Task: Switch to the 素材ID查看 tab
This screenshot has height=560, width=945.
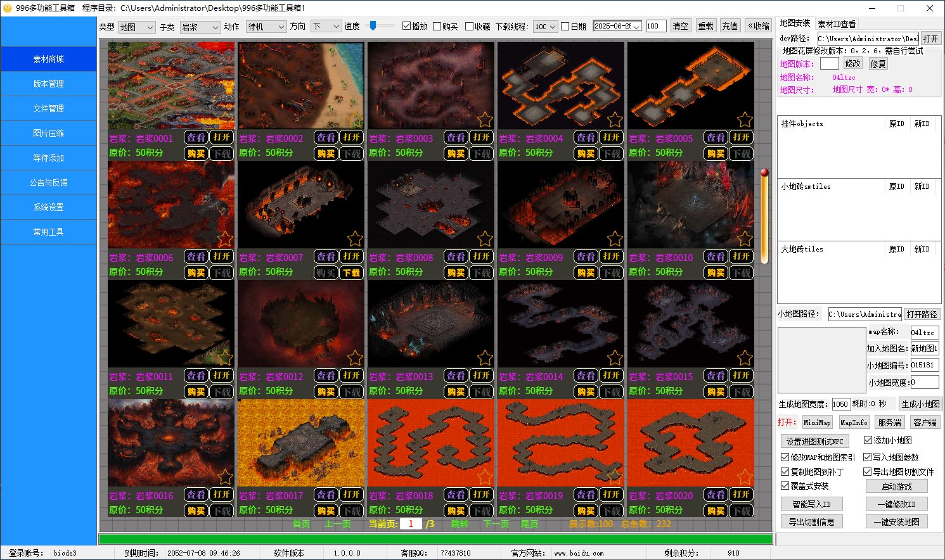Action: pyautogui.click(x=837, y=24)
